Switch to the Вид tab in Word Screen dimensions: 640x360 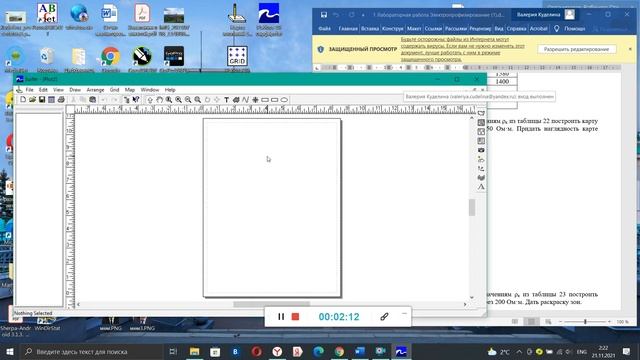coord(499,29)
